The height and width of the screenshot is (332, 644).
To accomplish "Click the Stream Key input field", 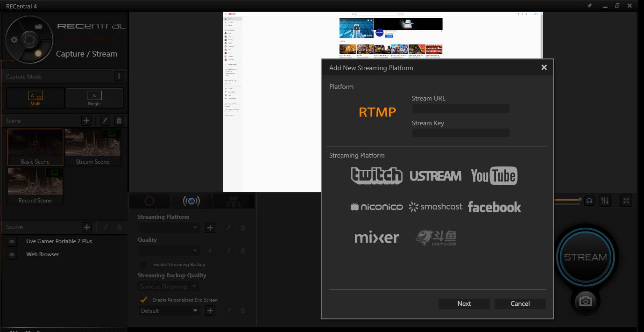I will pos(460,133).
